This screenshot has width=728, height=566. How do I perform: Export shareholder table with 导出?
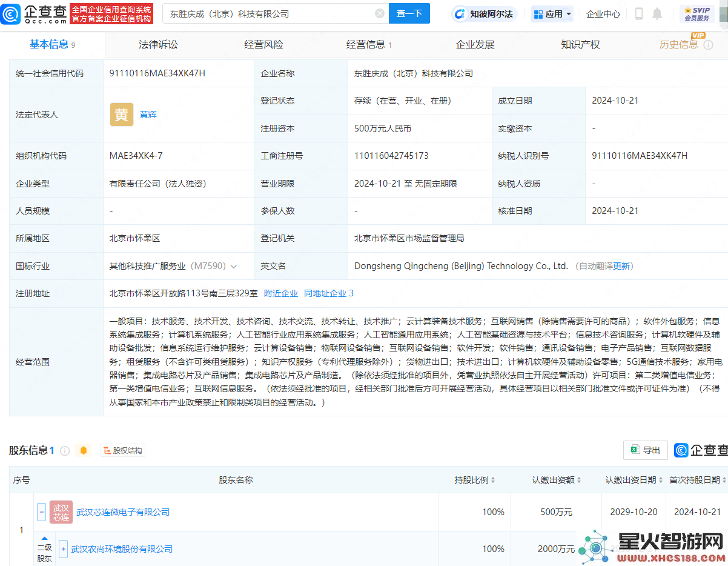(646, 450)
